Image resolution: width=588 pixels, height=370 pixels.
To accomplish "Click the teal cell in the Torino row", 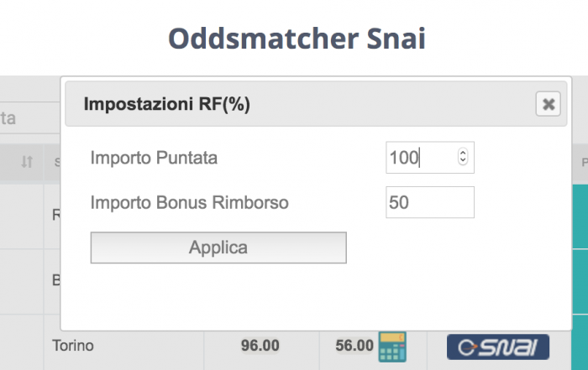I will point(580,342).
